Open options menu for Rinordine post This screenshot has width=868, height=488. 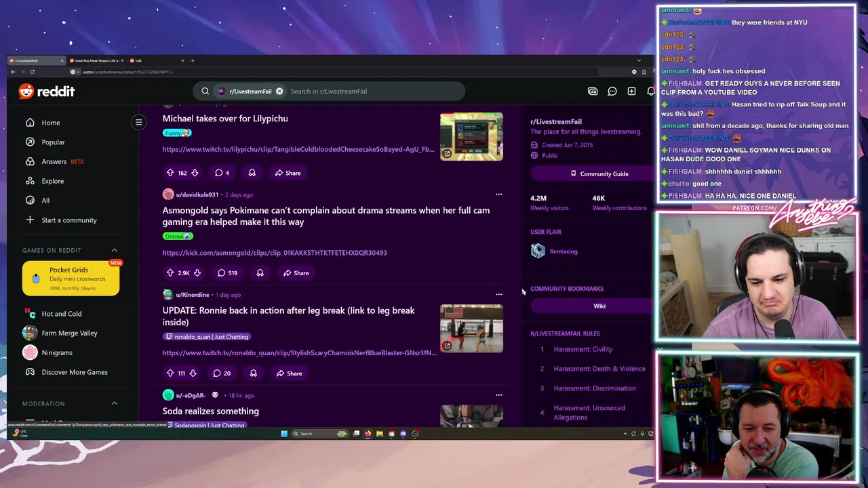[498, 295]
